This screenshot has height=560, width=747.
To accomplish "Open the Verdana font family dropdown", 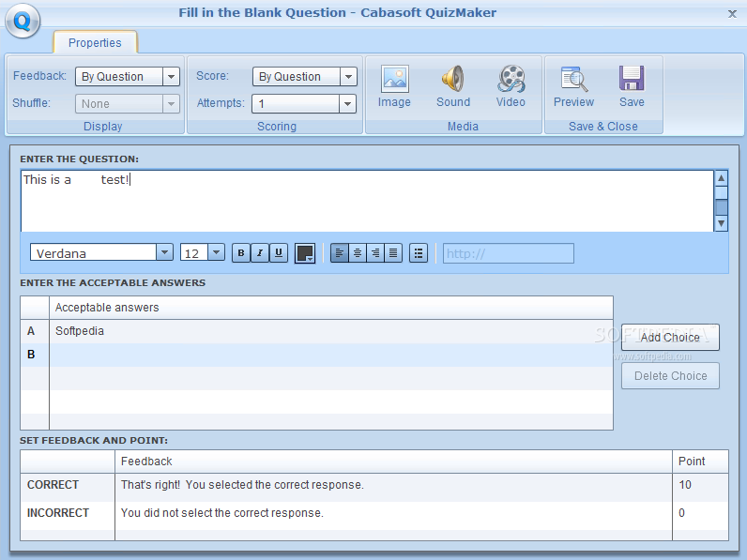I will point(164,252).
